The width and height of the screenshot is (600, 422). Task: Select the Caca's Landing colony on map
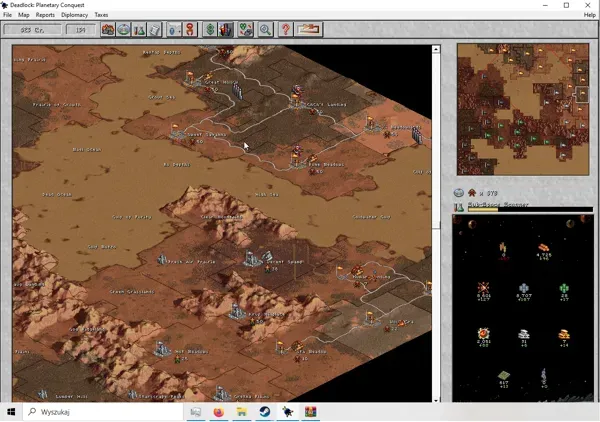296,99
